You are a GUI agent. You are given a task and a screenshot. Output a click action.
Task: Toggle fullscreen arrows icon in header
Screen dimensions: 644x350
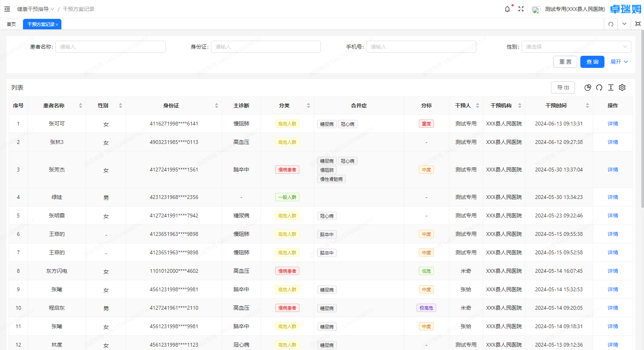521,9
